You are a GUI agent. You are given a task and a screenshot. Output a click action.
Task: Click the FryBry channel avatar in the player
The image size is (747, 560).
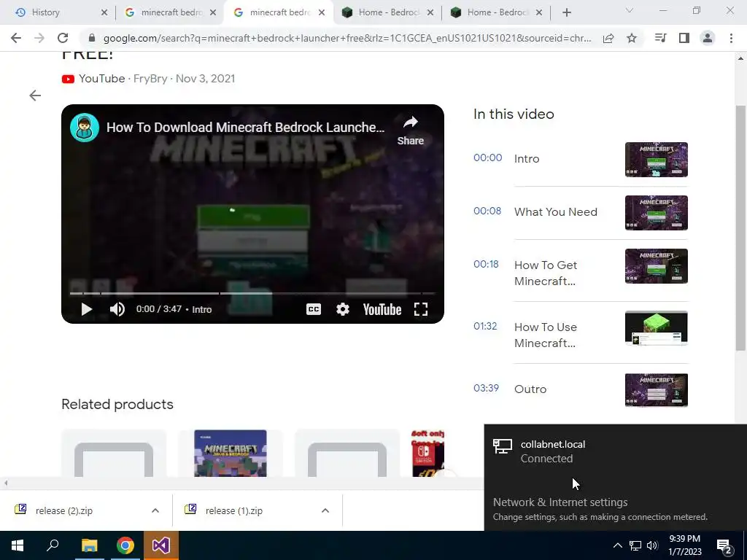(x=85, y=128)
